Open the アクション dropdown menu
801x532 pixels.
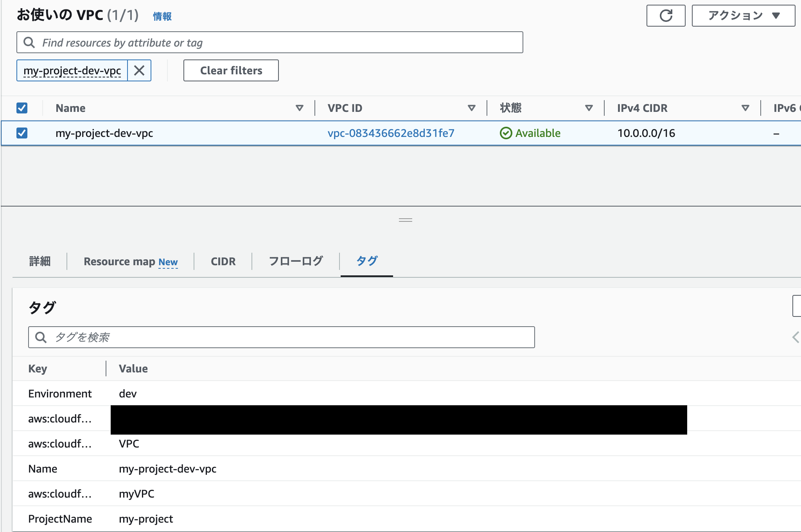(743, 16)
